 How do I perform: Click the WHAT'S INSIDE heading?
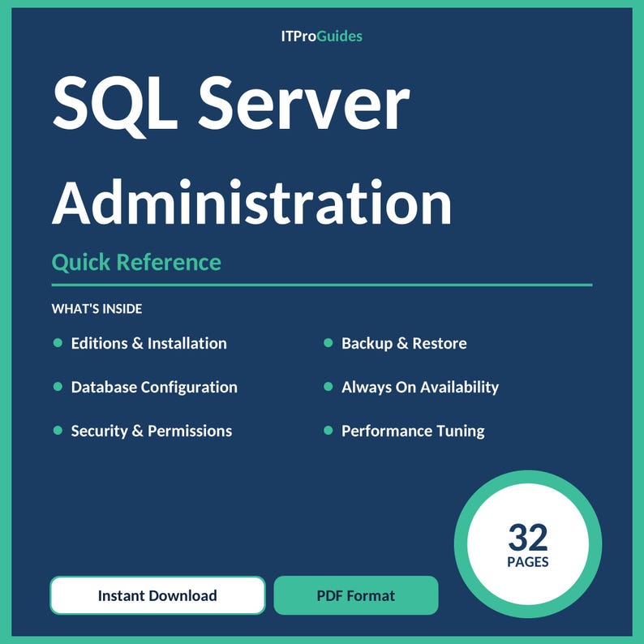[x=97, y=308]
